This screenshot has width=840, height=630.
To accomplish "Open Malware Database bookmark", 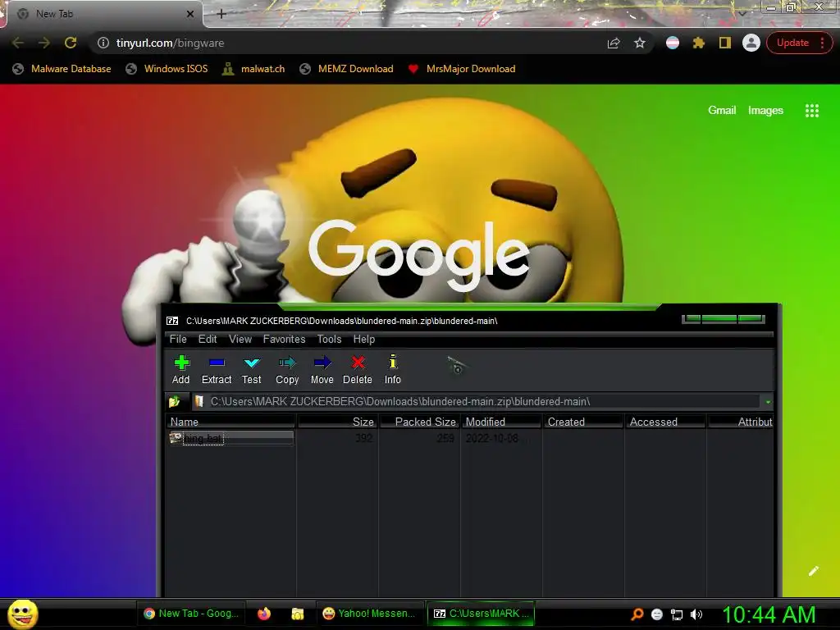I will [62, 69].
